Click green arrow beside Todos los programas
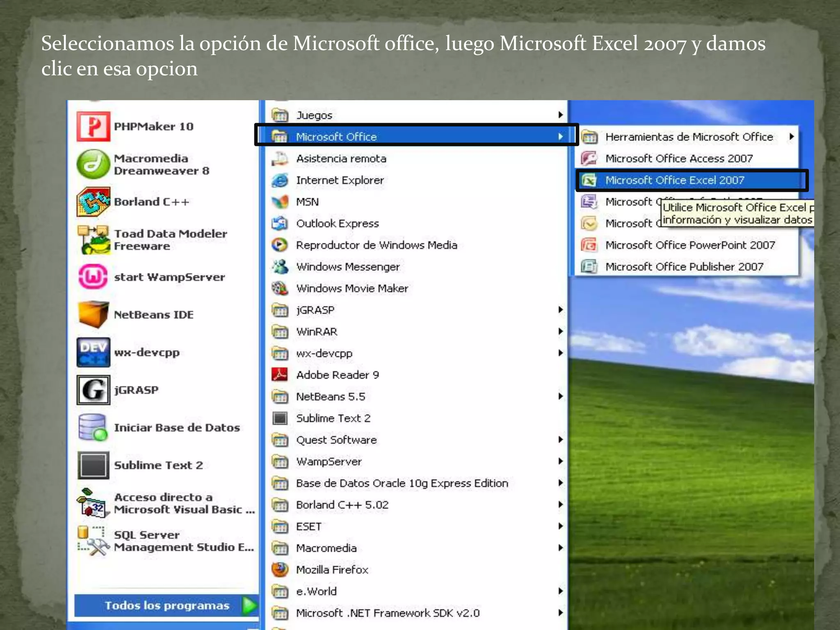840x630 pixels. (x=249, y=605)
